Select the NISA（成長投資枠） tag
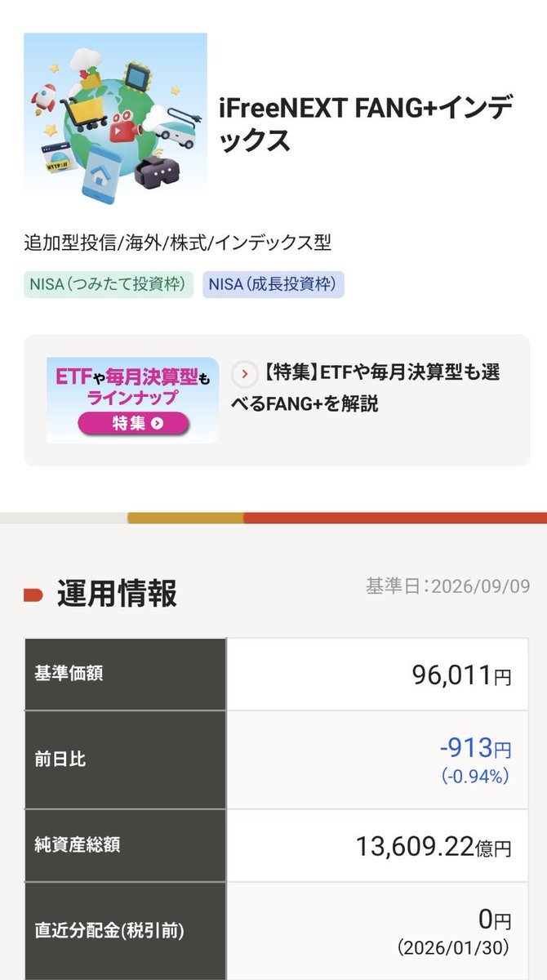Viewport: 547px width, 980px height. click(273, 284)
